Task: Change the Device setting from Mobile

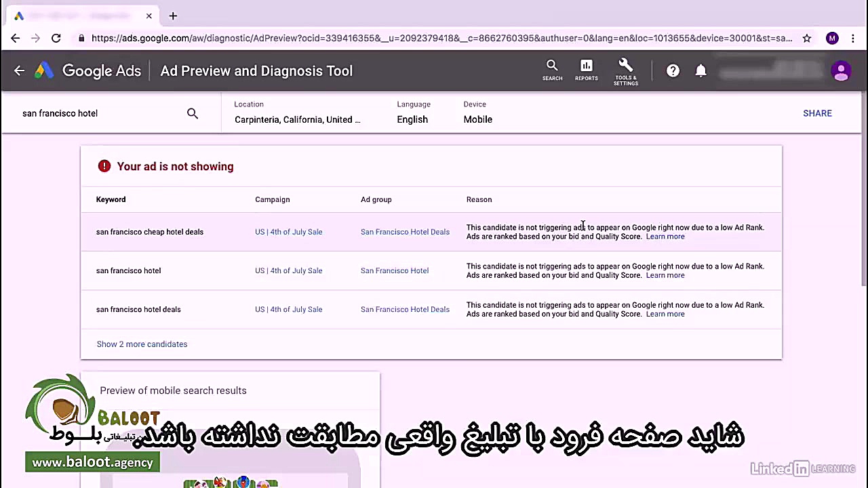Action: tap(477, 119)
